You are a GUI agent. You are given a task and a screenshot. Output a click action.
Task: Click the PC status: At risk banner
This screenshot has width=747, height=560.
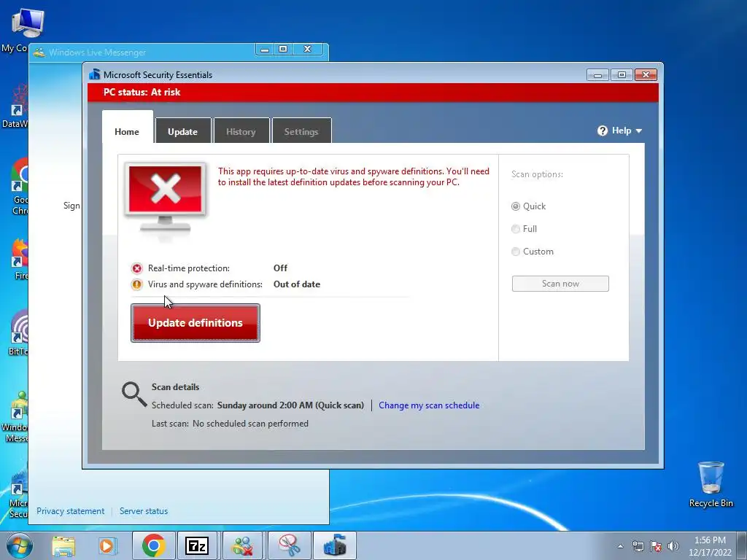tap(373, 93)
